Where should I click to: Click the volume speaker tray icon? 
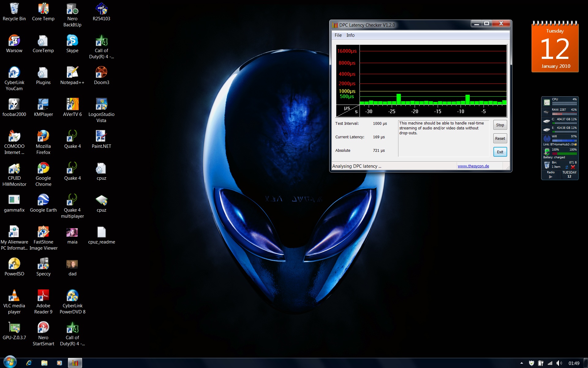tap(559, 363)
